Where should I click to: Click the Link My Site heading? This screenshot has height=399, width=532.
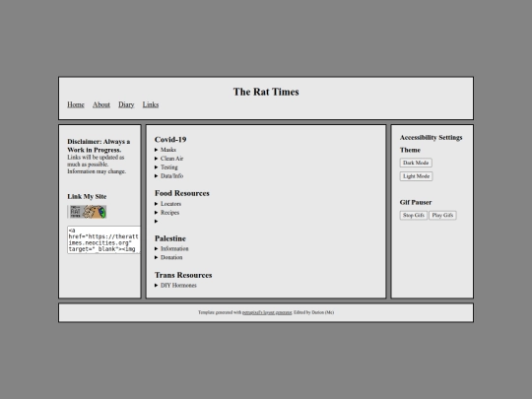point(87,196)
